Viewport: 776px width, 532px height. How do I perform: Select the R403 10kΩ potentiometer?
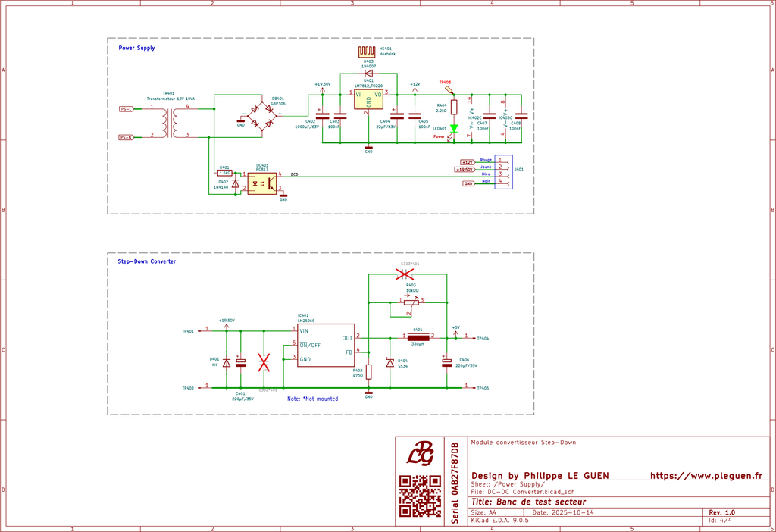[x=409, y=301]
